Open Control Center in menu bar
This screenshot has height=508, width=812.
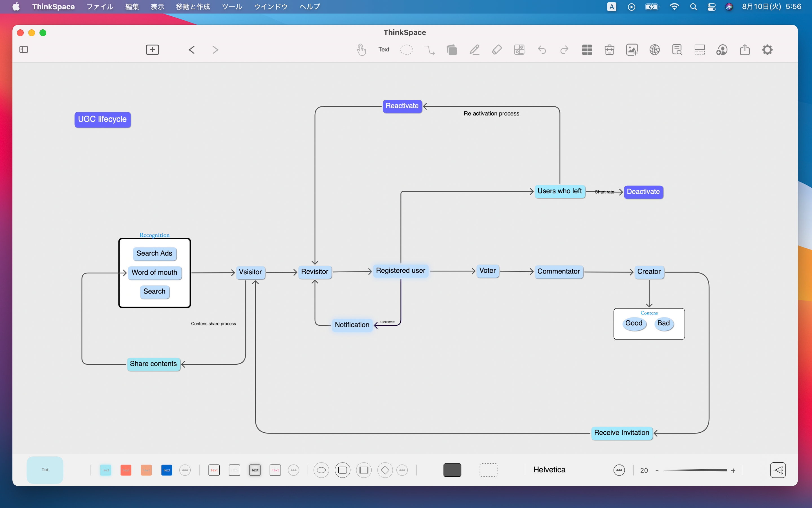click(x=711, y=7)
